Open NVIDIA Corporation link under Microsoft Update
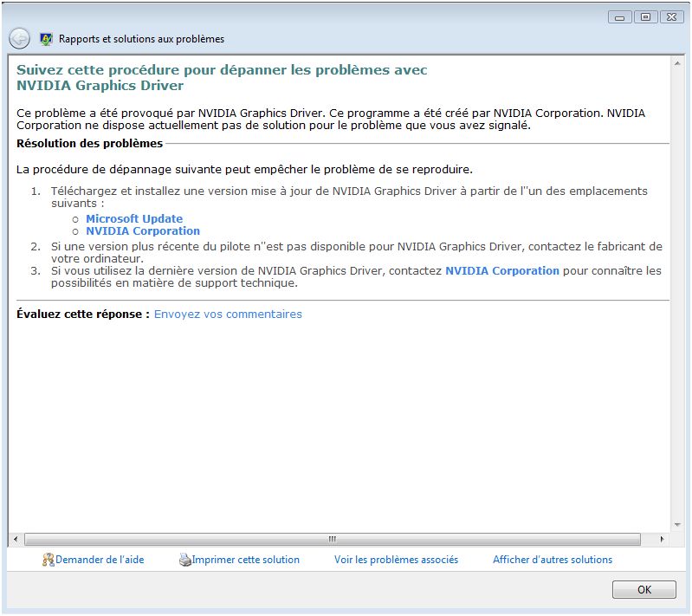This screenshot has height=616, width=692. [143, 231]
